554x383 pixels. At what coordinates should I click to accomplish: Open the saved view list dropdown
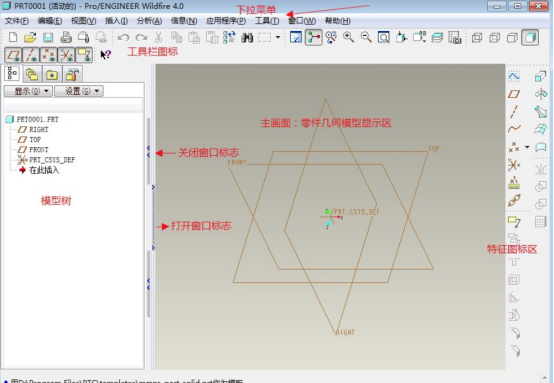point(419,37)
